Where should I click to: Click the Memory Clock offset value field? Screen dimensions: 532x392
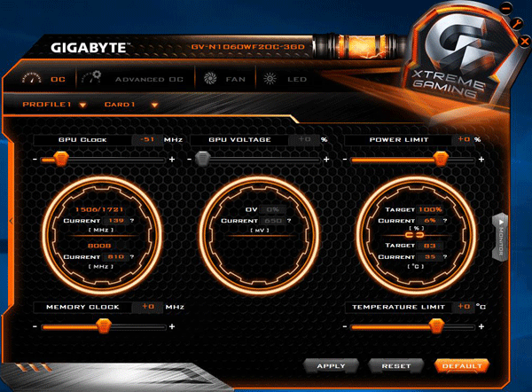click(147, 307)
